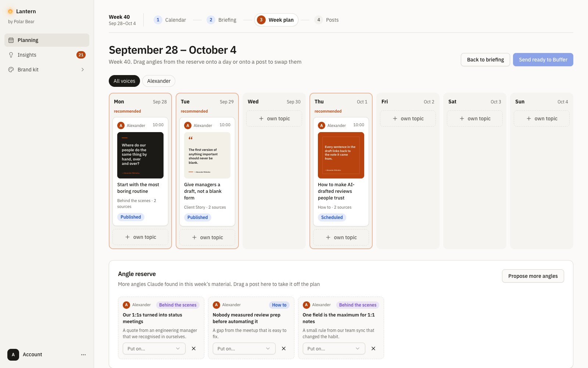This screenshot has height=368, width=588.
Task: Add own topic under Thursday post
Action: pos(341,237)
